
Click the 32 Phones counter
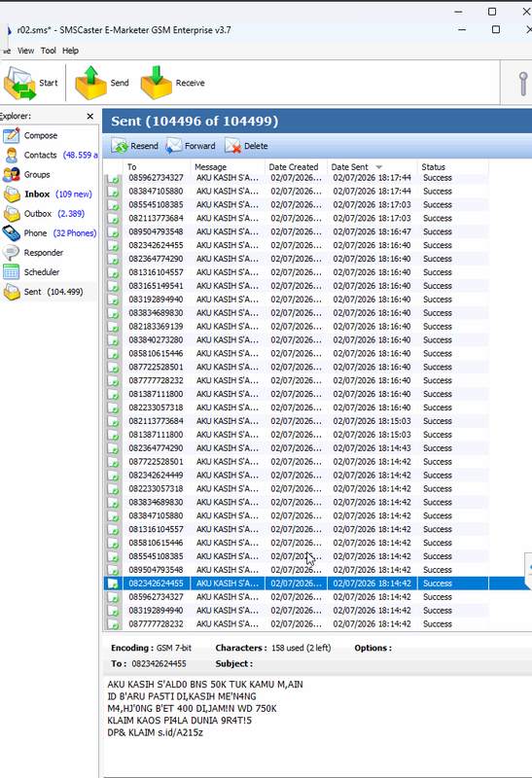pos(75,233)
